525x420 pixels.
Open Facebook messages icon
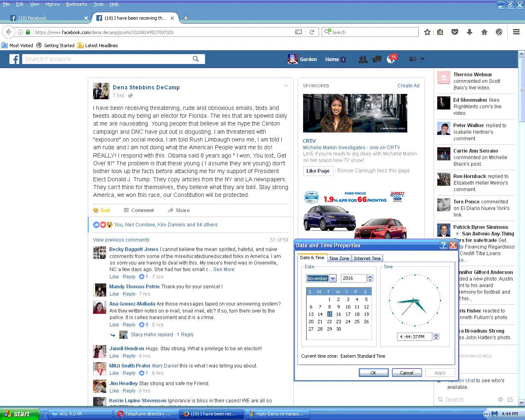377,59
